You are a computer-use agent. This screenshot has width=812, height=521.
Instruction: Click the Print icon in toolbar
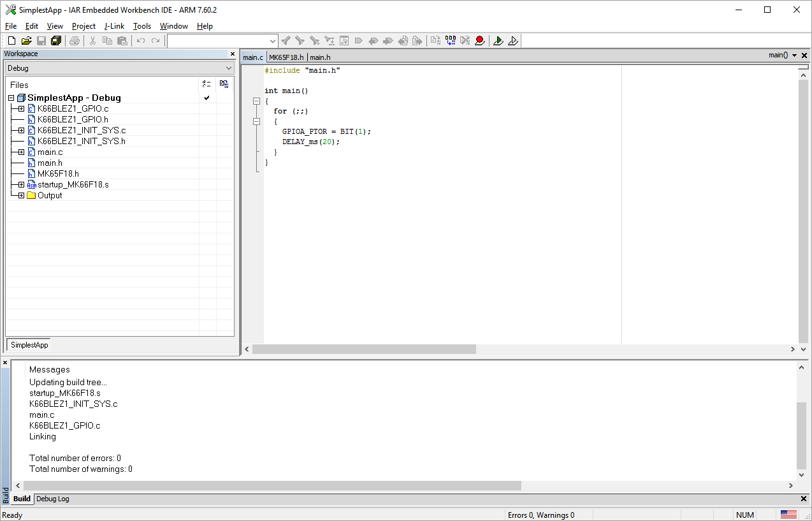pyautogui.click(x=75, y=41)
